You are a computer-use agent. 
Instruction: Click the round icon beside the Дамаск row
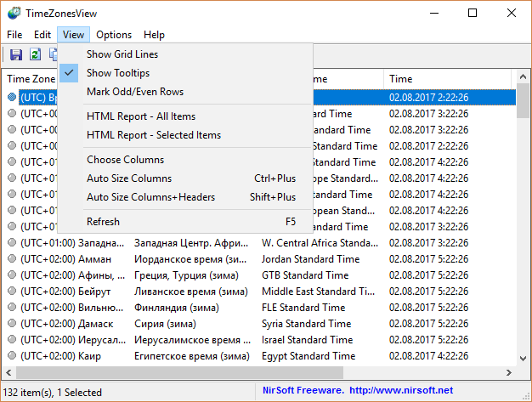(x=12, y=324)
